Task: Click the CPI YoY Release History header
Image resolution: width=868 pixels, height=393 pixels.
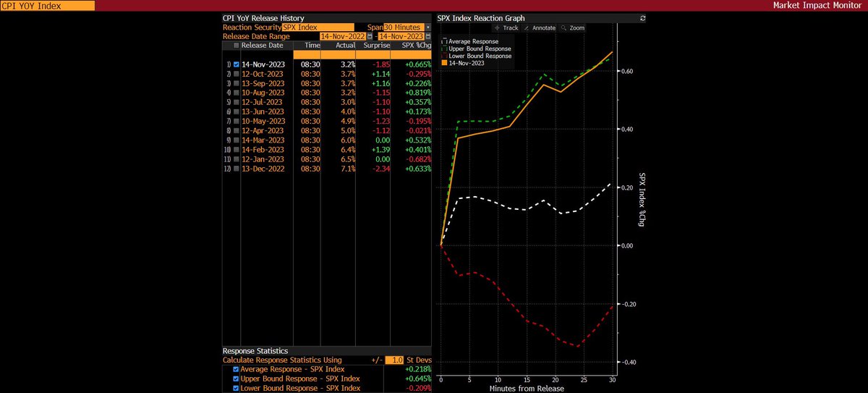Action: tap(263, 17)
